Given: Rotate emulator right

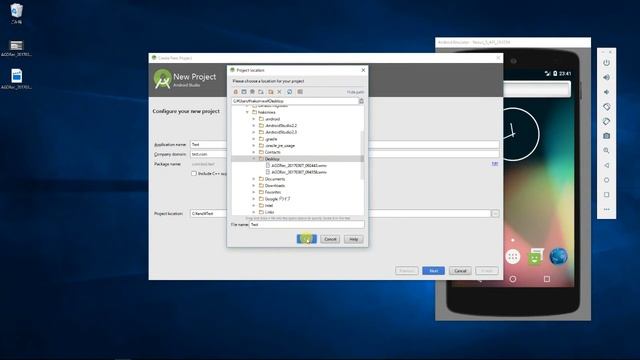Looking at the screenshot, I should pos(607,122).
